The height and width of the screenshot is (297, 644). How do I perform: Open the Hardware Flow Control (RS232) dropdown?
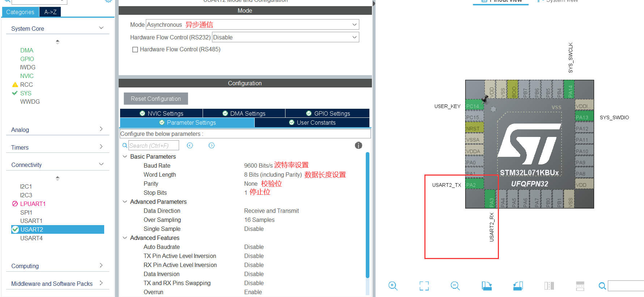pos(285,37)
